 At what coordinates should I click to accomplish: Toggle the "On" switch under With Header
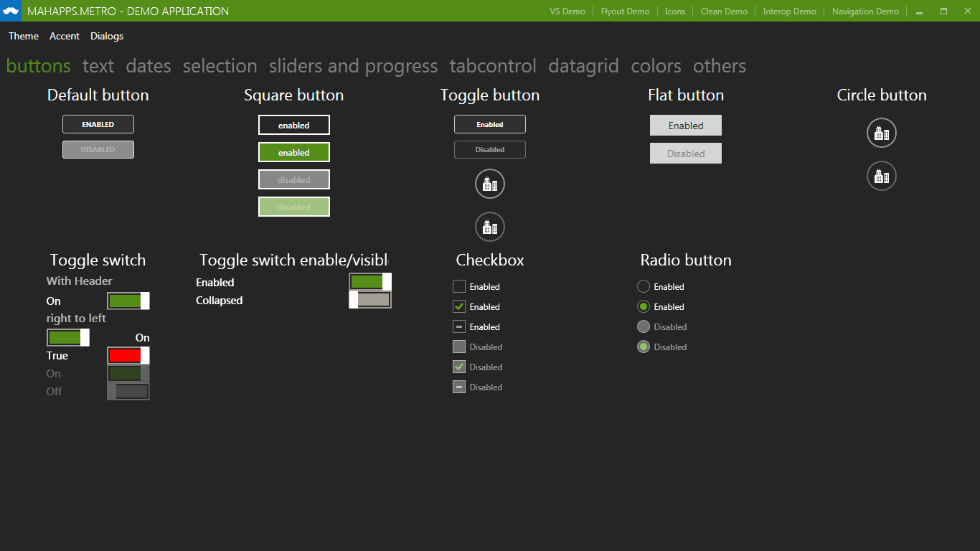click(x=128, y=301)
